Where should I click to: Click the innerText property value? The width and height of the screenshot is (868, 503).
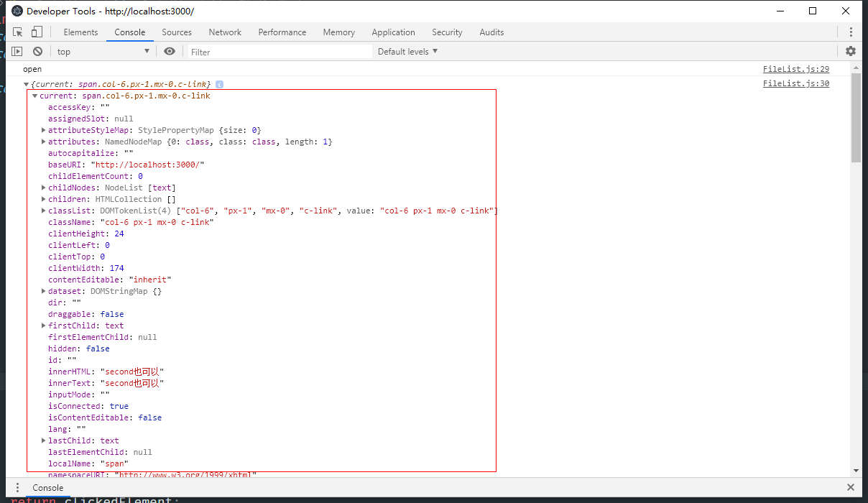pyautogui.click(x=132, y=383)
